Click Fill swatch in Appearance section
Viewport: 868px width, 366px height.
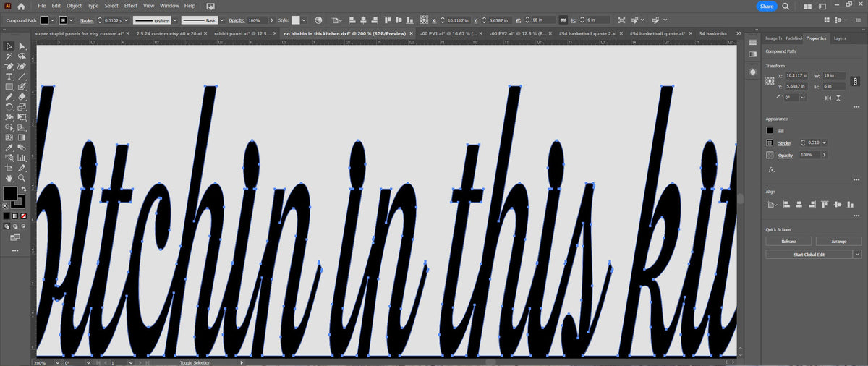click(770, 131)
